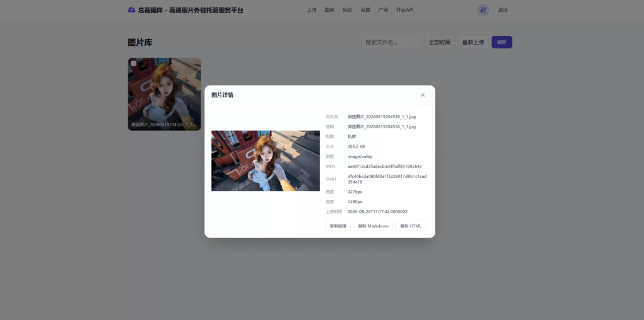644x320 pixels.
Task: Focus the 搜索文件名 search field
Action: 391,42
